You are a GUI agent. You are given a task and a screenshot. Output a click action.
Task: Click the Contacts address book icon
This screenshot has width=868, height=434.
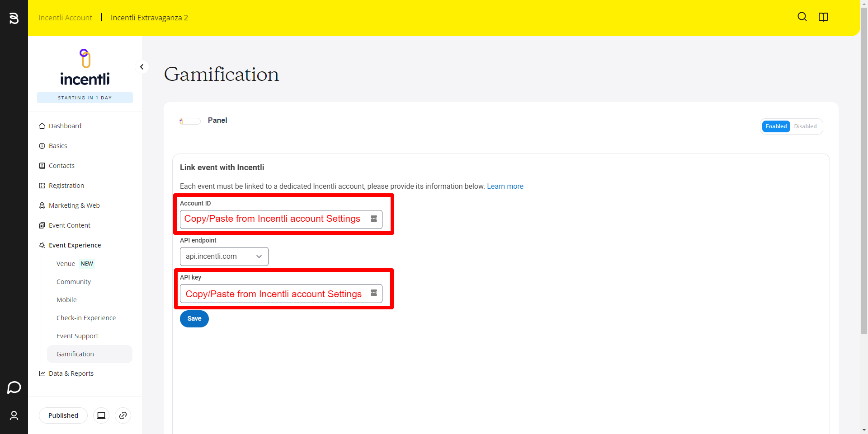click(42, 166)
